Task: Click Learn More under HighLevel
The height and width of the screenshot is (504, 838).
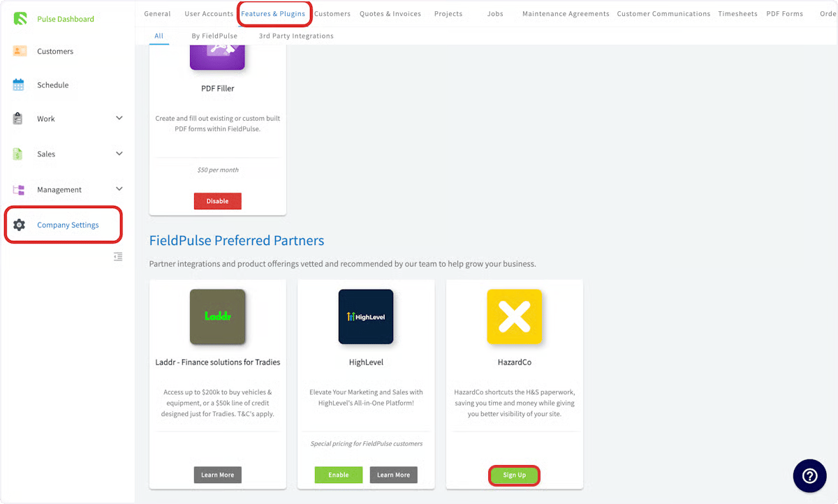Action: (393, 475)
